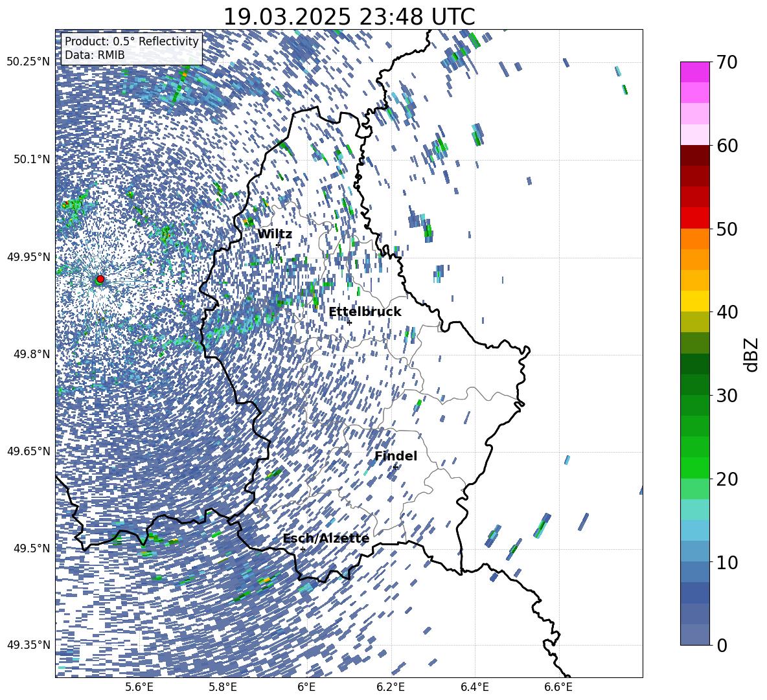Click the yellow colorbar segment at 40

tap(695, 301)
